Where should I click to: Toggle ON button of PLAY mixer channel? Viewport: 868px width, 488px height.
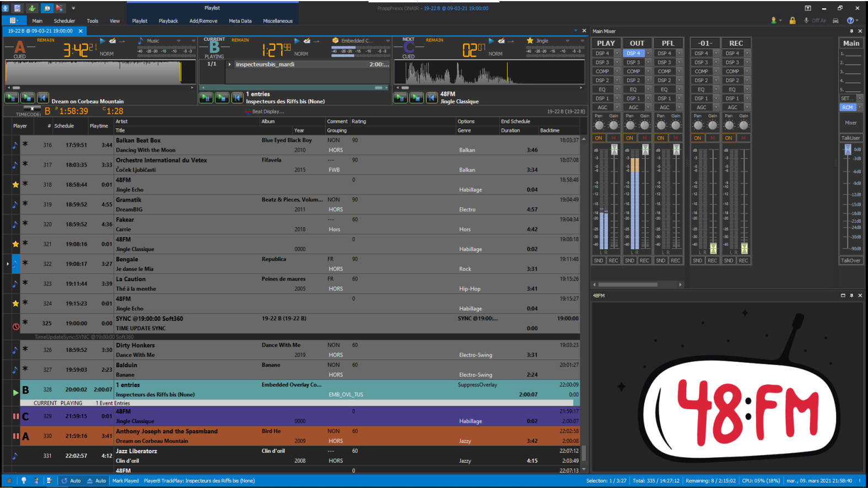599,138
